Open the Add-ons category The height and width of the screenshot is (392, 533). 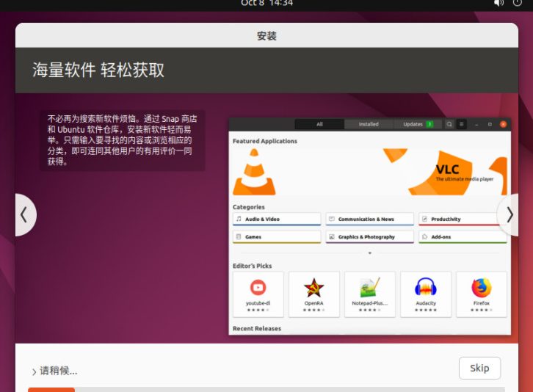[463, 236]
